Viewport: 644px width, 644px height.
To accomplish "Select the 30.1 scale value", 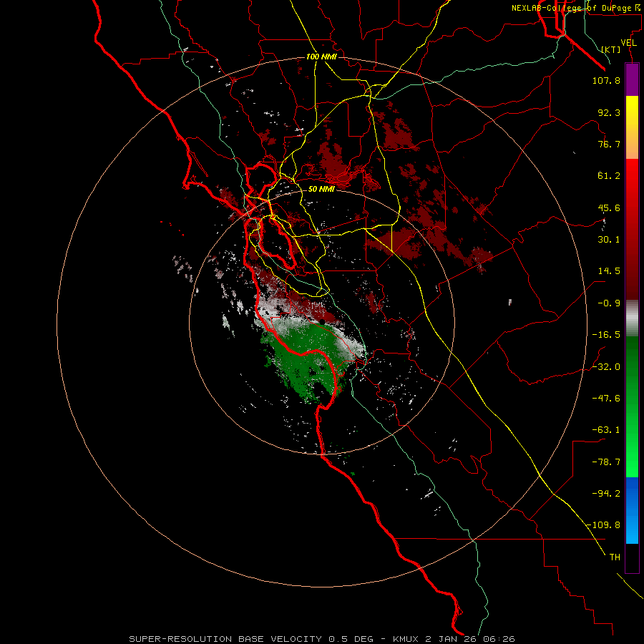I will 609,240.
